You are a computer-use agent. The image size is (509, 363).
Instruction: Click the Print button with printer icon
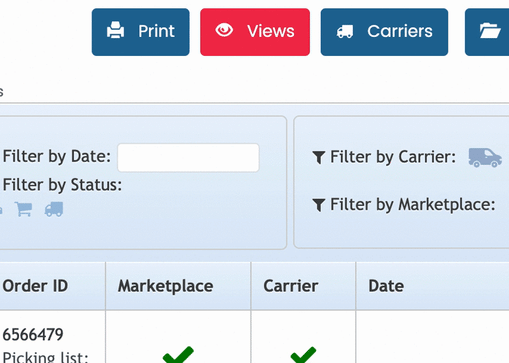pyautogui.click(x=141, y=32)
